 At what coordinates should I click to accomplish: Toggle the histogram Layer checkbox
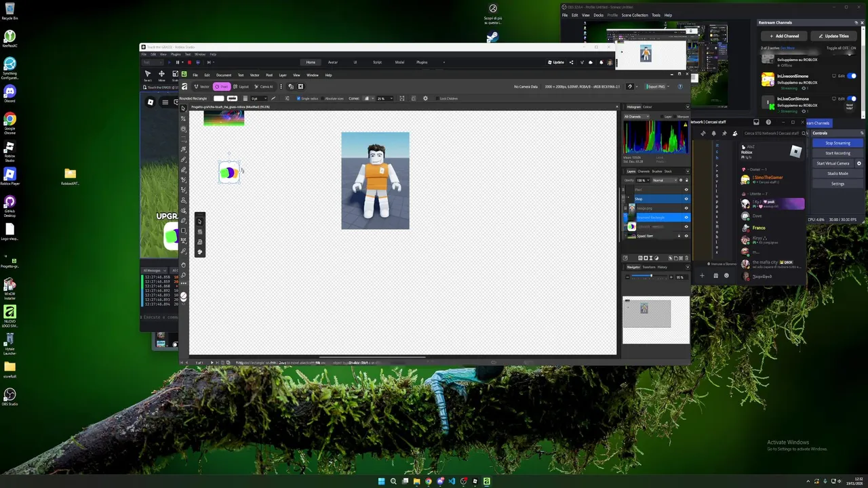click(x=661, y=117)
